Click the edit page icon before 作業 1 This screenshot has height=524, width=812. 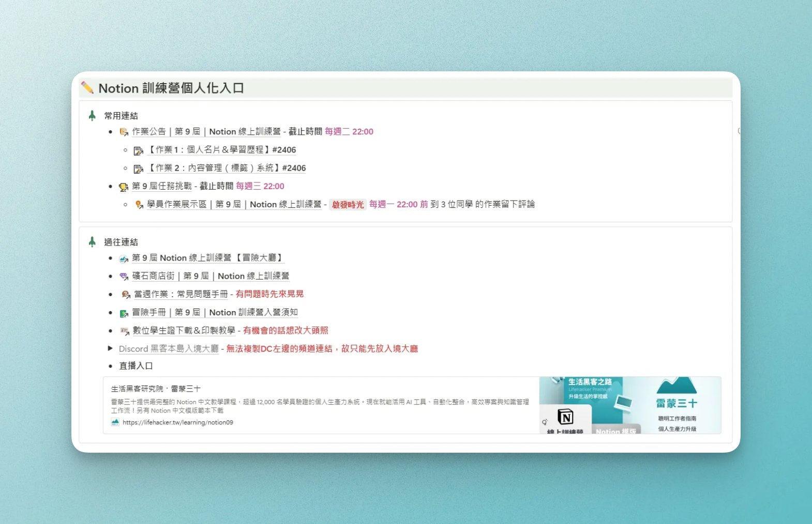pos(139,150)
